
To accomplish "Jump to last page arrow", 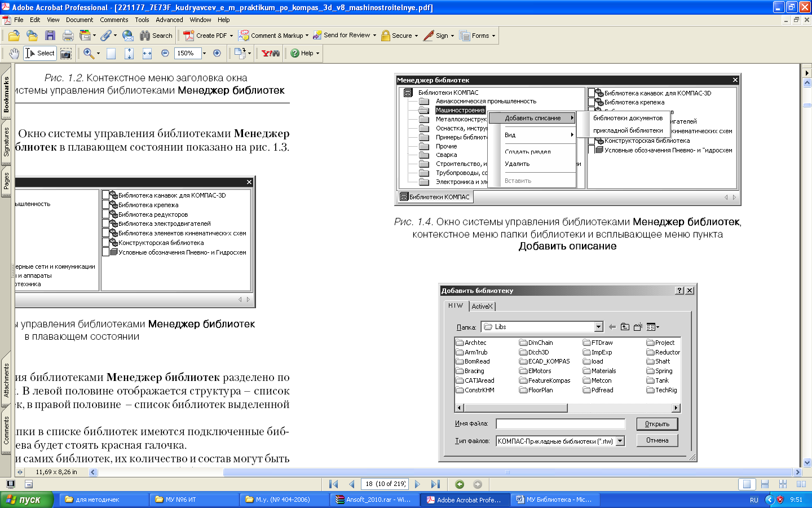I will (x=435, y=484).
